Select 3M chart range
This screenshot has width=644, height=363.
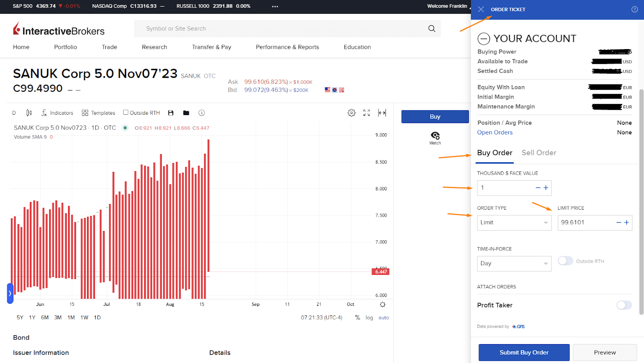tap(58, 318)
